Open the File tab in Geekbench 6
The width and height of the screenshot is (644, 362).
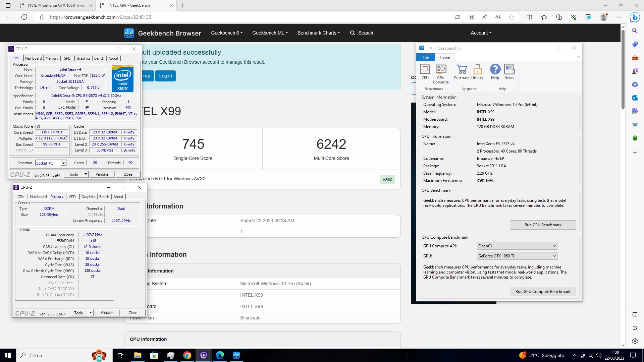[426, 57]
